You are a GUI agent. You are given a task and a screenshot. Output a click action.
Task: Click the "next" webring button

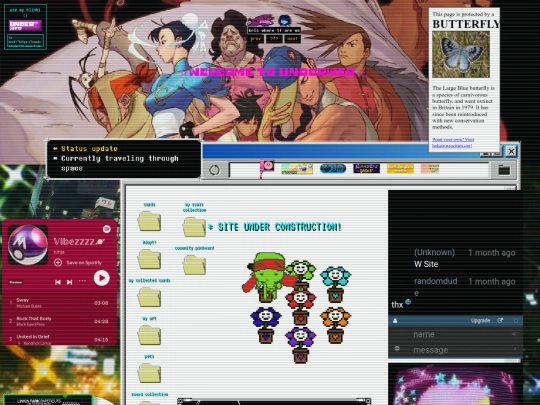(x=292, y=39)
